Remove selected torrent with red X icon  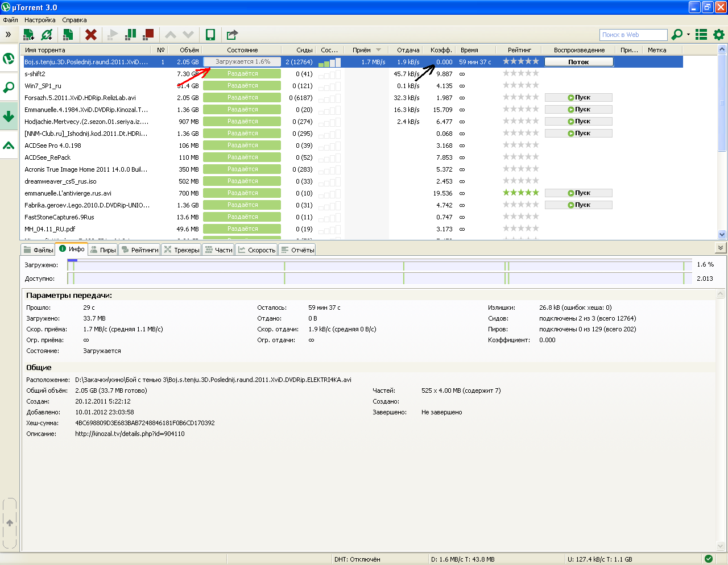pos(90,35)
